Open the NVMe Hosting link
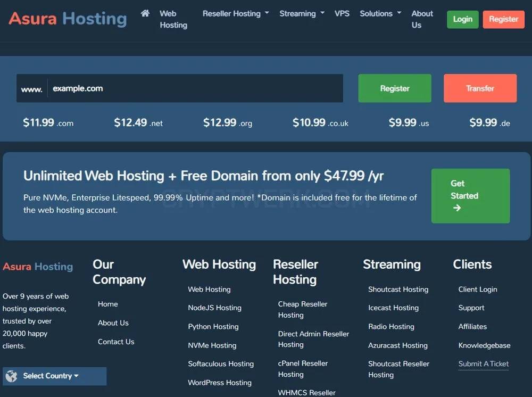The width and height of the screenshot is (532, 397). [x=212, y=345]
